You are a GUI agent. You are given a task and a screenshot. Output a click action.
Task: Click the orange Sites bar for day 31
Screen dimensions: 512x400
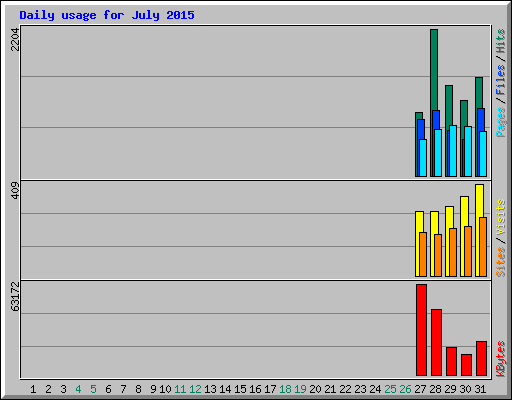(483, 247)
